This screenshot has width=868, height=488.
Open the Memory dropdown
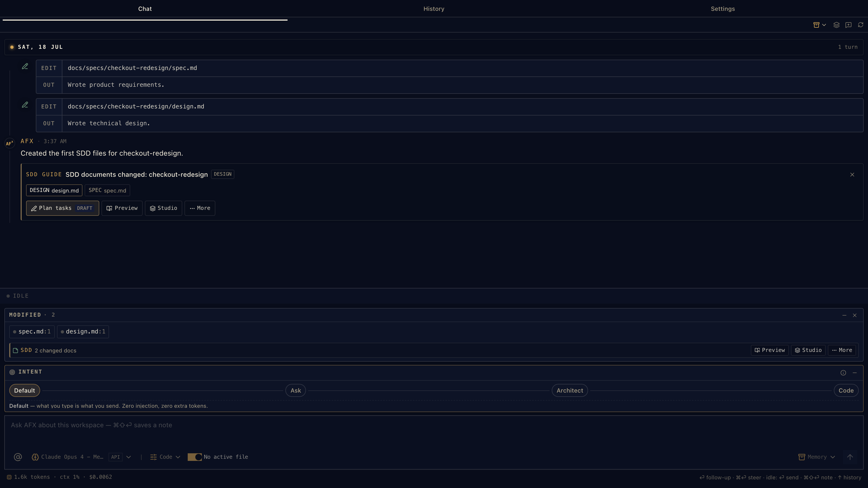(817, 457)
